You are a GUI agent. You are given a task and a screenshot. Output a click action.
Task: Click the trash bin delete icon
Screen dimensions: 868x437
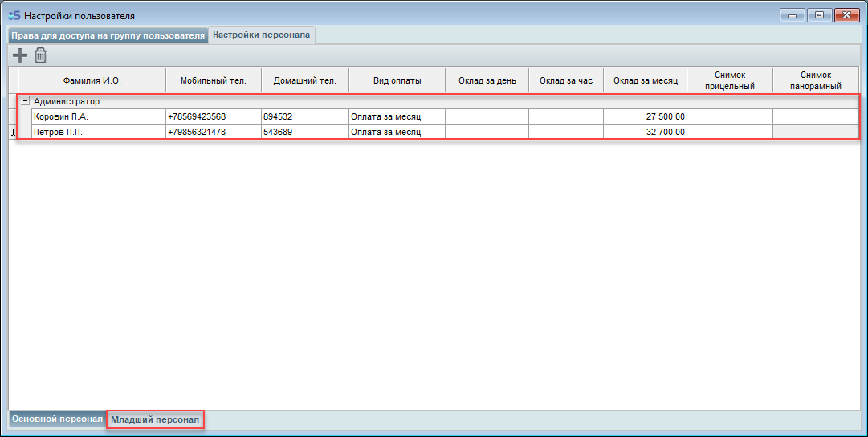[40, 55]
